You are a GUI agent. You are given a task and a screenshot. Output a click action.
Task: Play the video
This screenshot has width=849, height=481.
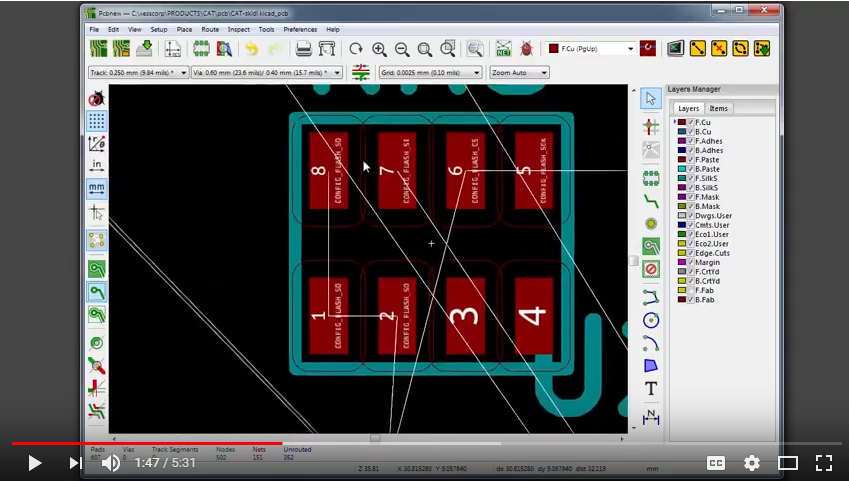[x=35, y=463]
